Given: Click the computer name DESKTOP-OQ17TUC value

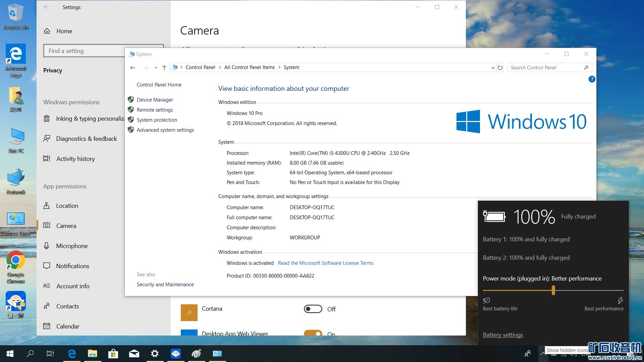Looking at the screenshot, I should (312, 207).
